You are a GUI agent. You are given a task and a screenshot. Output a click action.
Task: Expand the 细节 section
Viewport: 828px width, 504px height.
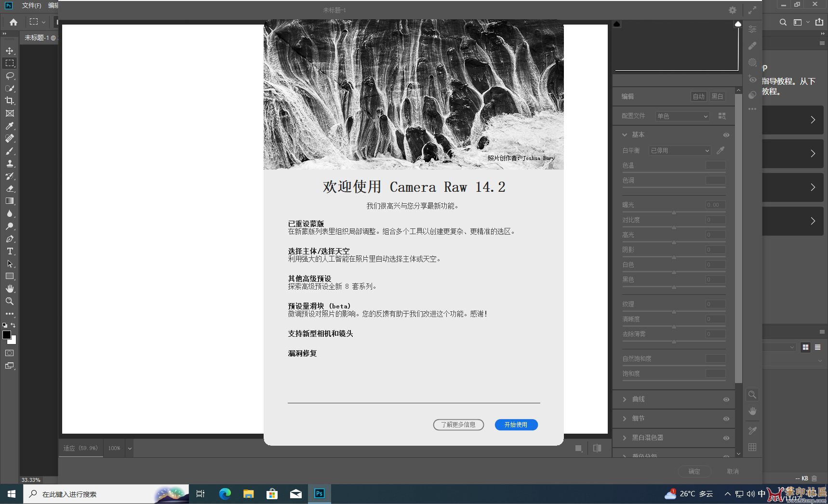(625, 419)
